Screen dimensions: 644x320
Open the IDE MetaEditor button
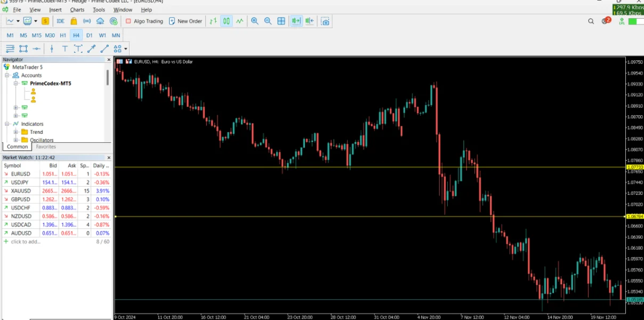point(60,21)
